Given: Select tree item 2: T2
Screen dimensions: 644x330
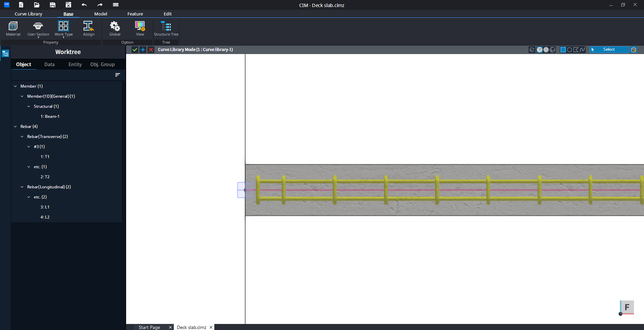Looking at the screenshot, I should point(45,177).
